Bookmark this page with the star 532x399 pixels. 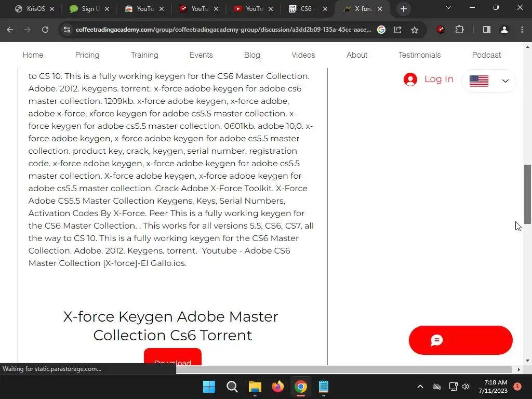click(x=414, y=30)
